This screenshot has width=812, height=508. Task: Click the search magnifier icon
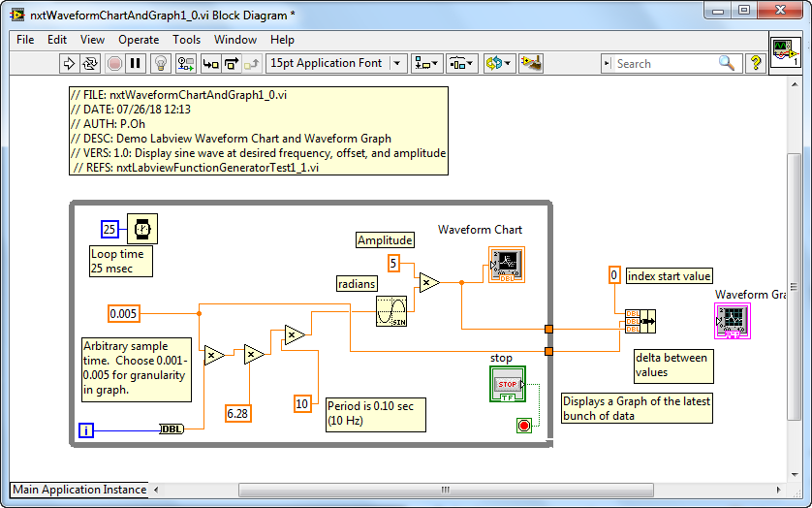click(727, 63)
